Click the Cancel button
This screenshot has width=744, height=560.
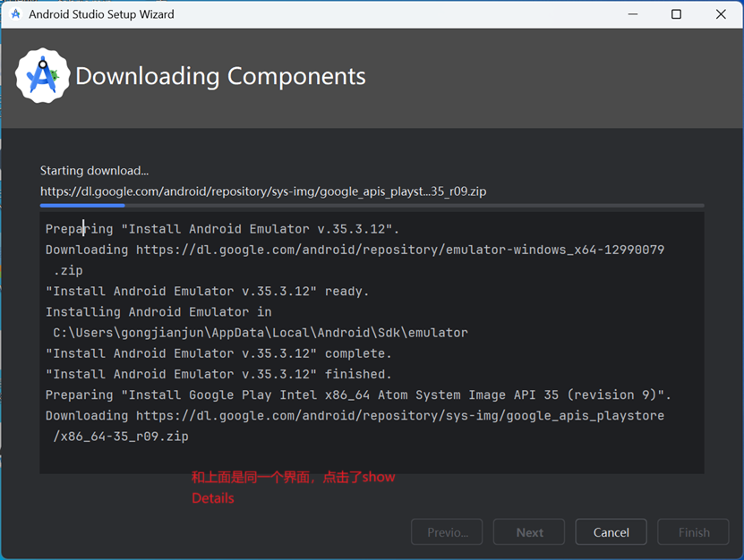point(611,532)
